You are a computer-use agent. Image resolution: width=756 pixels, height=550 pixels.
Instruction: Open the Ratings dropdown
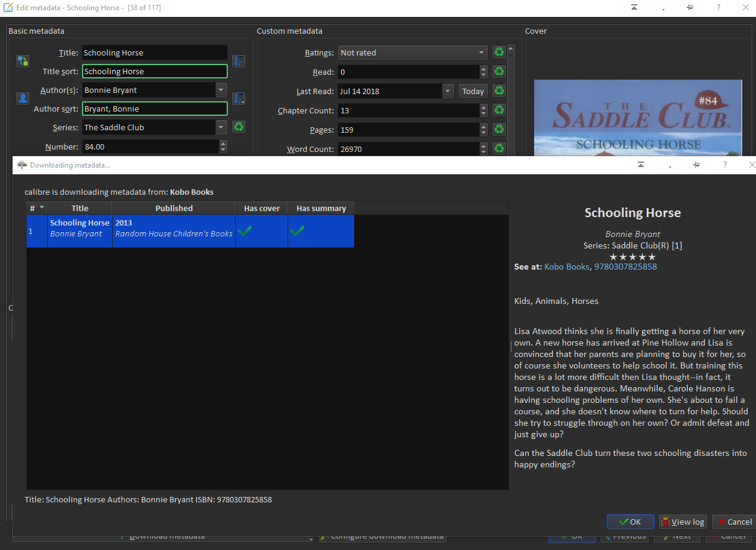(482, 52)
